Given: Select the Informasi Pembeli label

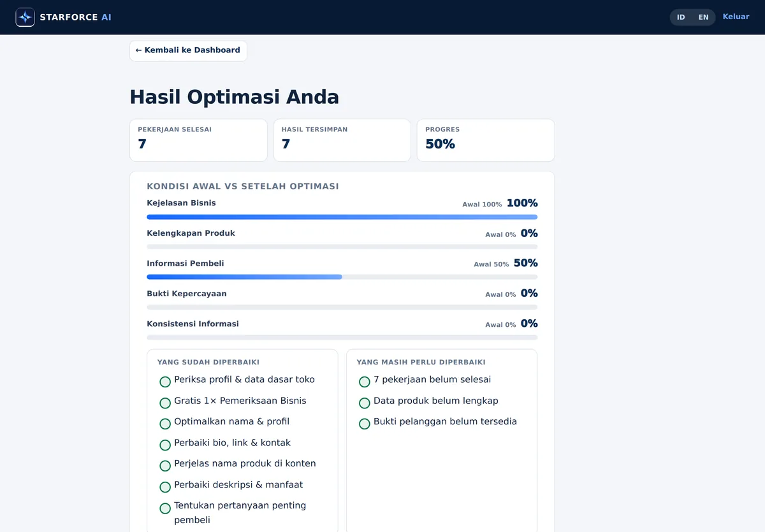Looking at the screenshot, I should tap(185, 263).
